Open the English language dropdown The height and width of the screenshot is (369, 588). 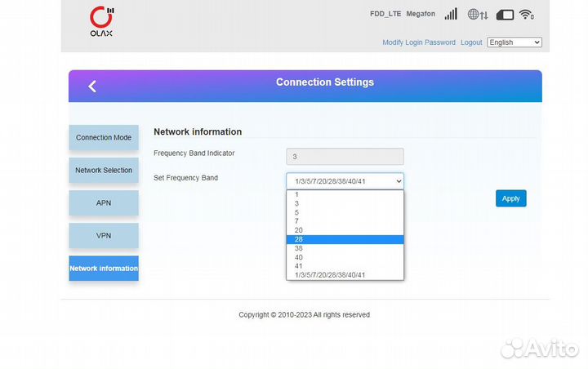click(514, 42)
